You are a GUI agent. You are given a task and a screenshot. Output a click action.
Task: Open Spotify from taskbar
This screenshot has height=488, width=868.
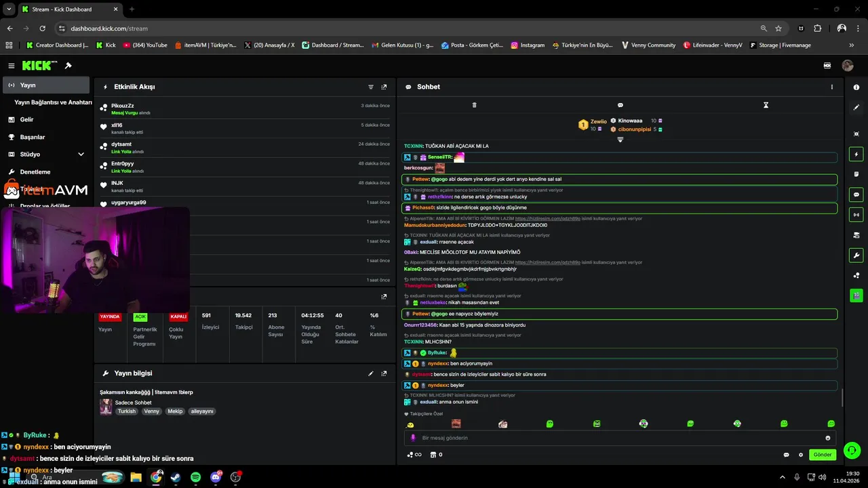click(195, 477)
